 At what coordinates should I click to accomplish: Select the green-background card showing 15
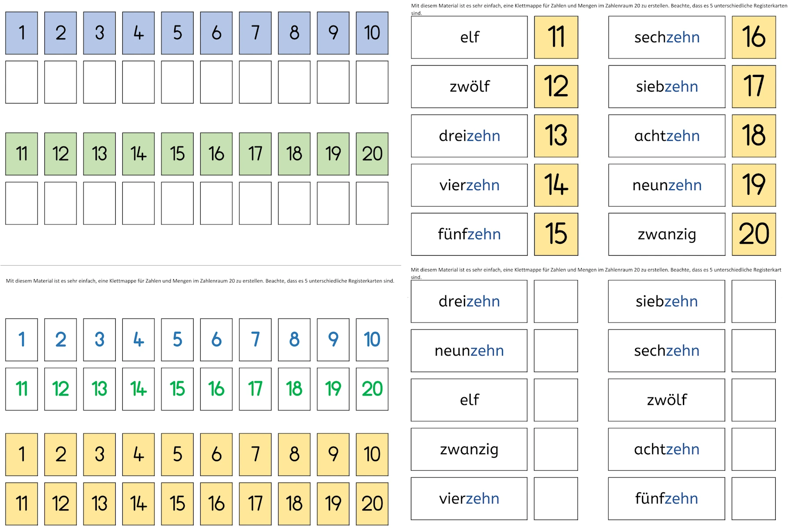coord(177,154)
